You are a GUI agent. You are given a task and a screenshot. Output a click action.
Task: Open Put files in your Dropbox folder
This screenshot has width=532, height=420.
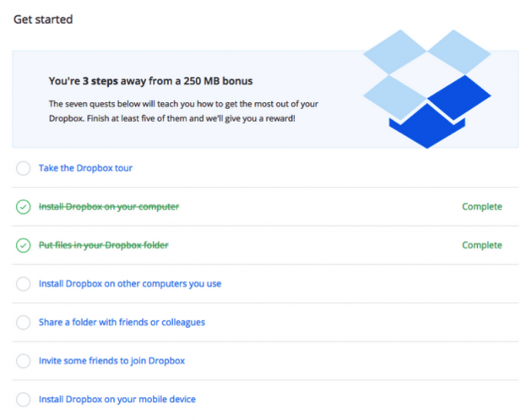[104, 245]
